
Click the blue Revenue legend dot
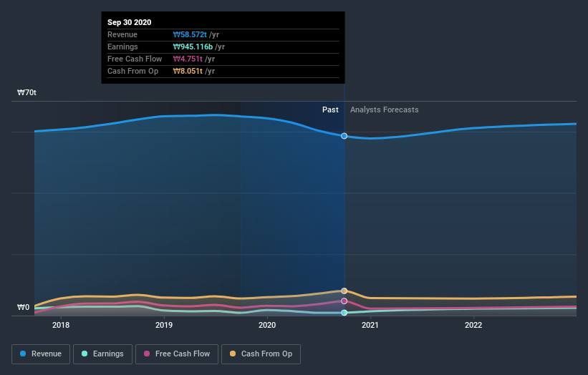tap(23, 354)
